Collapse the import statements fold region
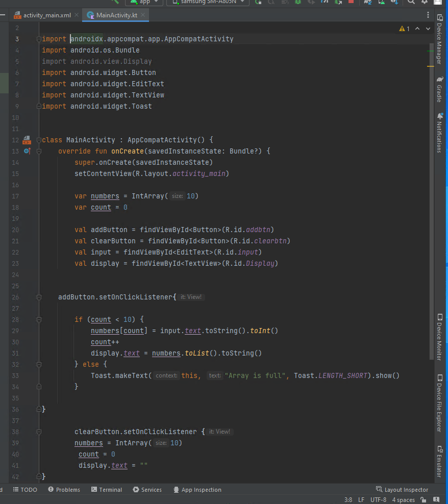Image resolution: width=448 pixels, height=504 pixels. click(38, 38)
